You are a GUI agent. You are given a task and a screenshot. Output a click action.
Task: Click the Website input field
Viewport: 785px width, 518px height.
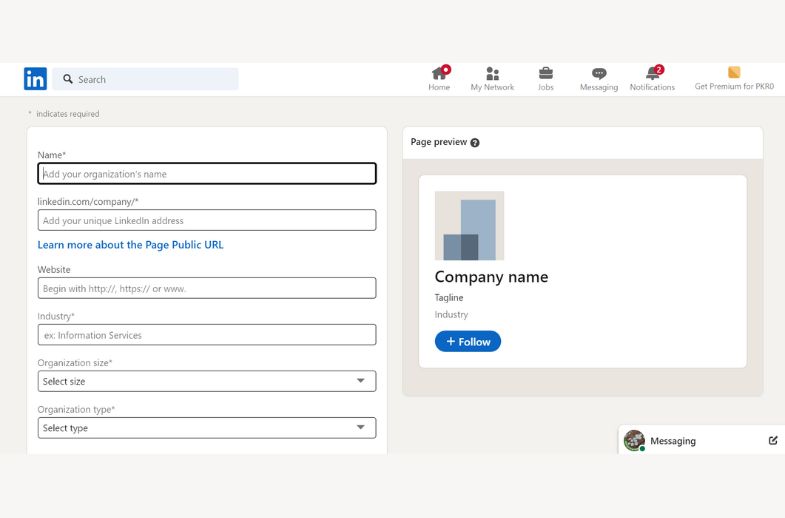coord(207,288)
